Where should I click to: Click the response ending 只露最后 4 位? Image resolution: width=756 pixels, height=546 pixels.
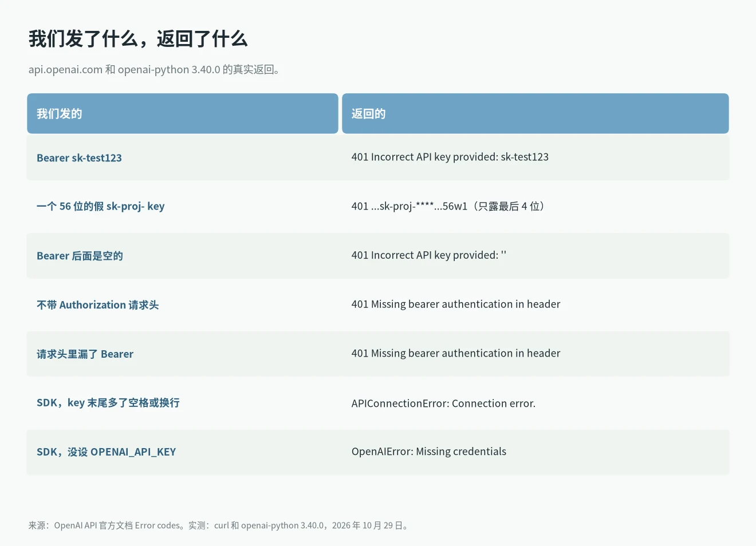coord(449,207)
